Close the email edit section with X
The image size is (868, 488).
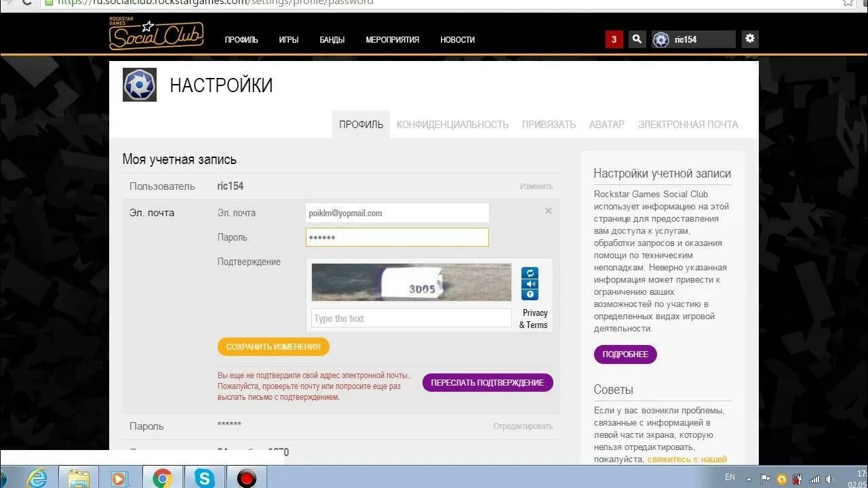[548, 211]
